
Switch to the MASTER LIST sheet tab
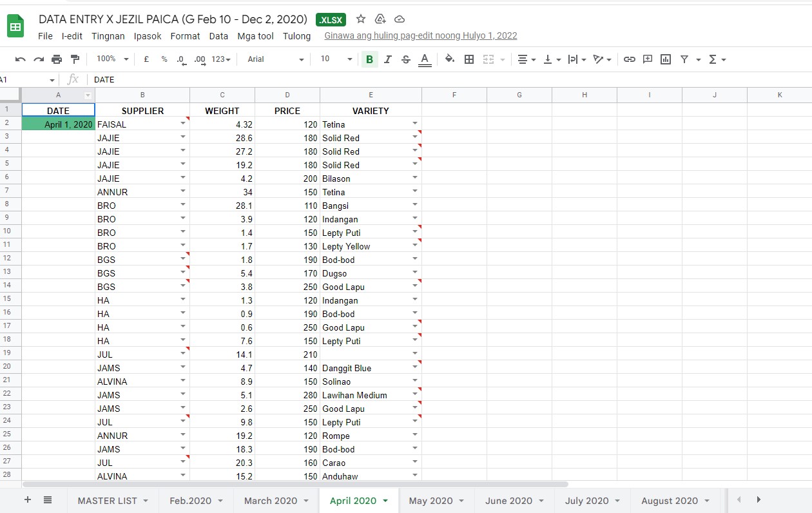point(113,501)
